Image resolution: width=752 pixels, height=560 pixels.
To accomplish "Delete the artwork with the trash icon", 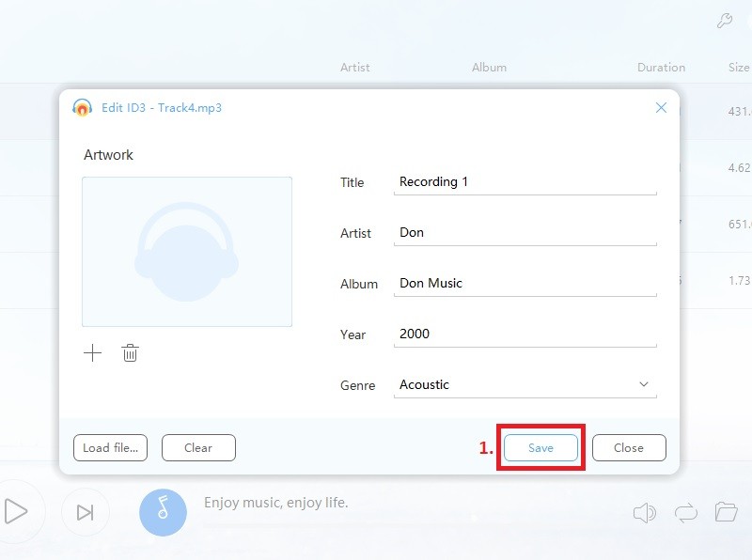I will click(x=130, y=353).
